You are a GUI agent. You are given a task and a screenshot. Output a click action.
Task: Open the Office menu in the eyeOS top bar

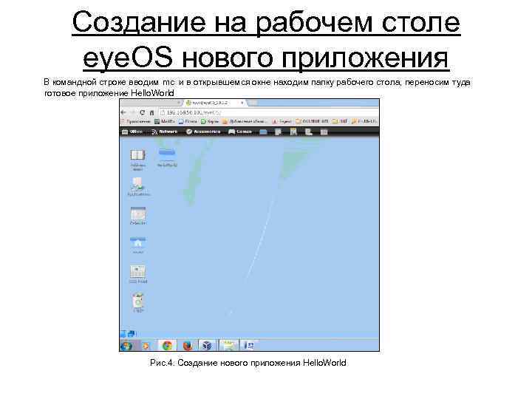[x=133, y=132]
